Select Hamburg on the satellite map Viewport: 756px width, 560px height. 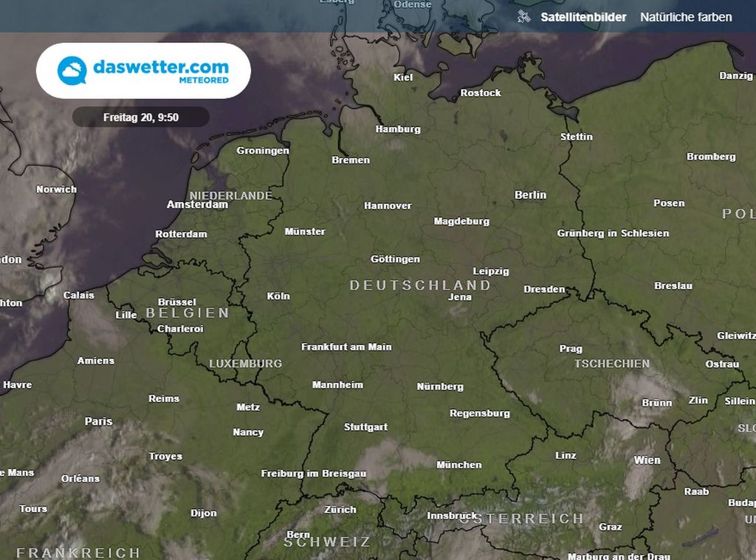point(397,129)
